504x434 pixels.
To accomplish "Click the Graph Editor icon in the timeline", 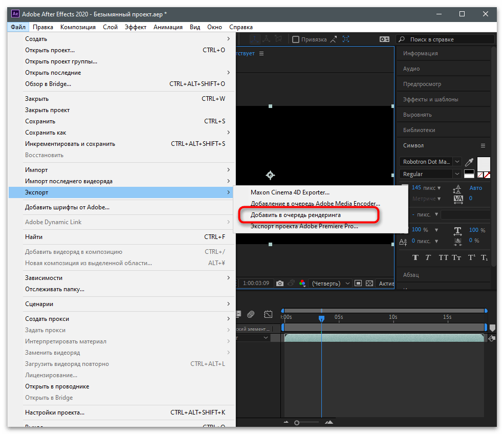I will pos(268,314).
